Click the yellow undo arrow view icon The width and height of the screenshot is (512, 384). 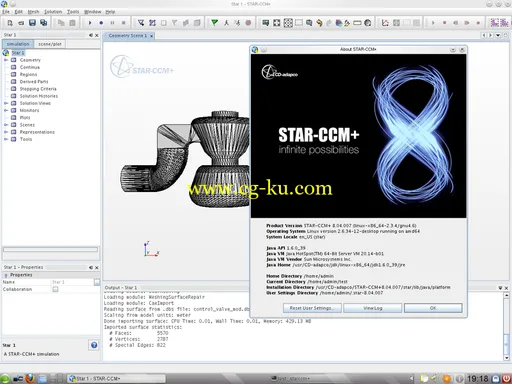[x=319, y=23]
